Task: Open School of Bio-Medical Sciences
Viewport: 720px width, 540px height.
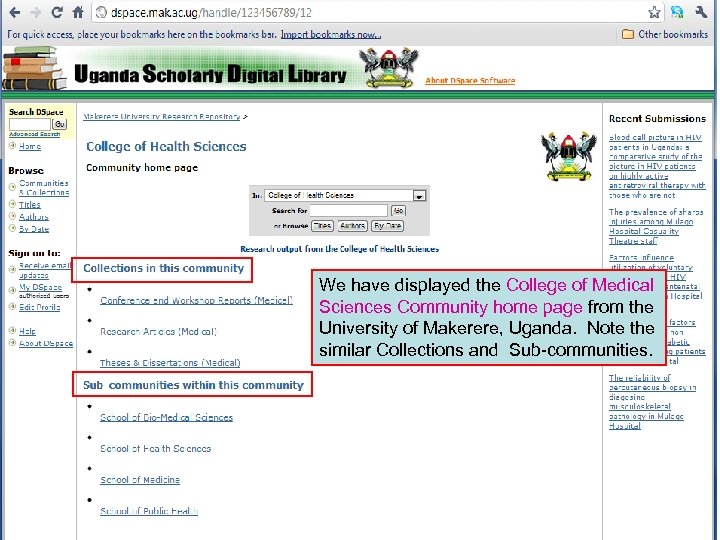Action: tap(166, 417)
